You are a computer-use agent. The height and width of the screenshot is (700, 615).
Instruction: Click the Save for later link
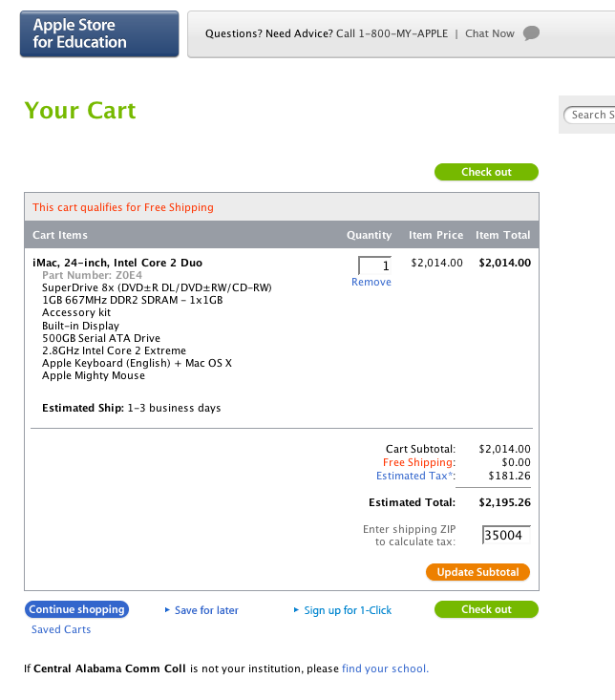point(206,610)
